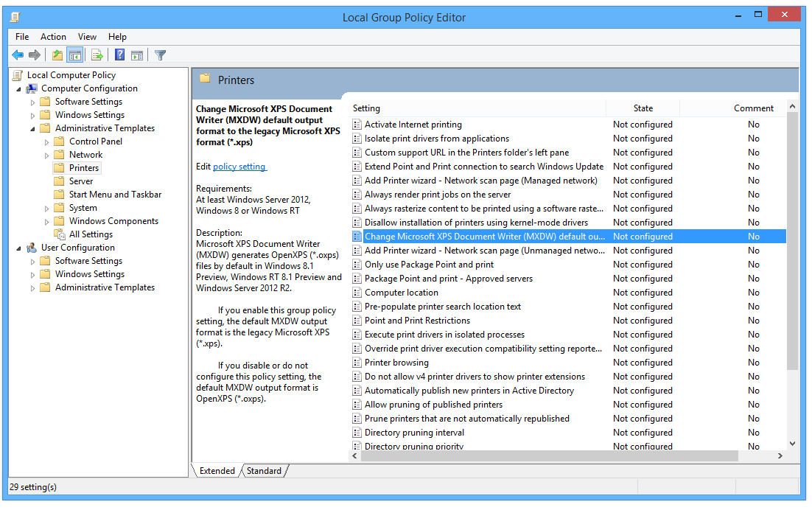Go back using the toolbar Back arrow
812x510 pixels.
click(18, 55)
